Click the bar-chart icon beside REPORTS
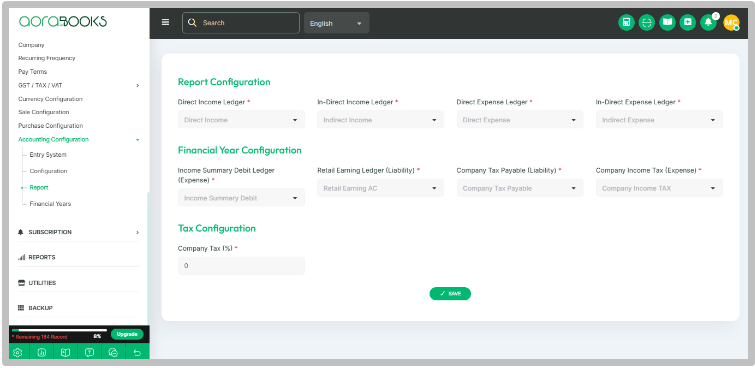The image size is (755, 368). coord(21,257)
